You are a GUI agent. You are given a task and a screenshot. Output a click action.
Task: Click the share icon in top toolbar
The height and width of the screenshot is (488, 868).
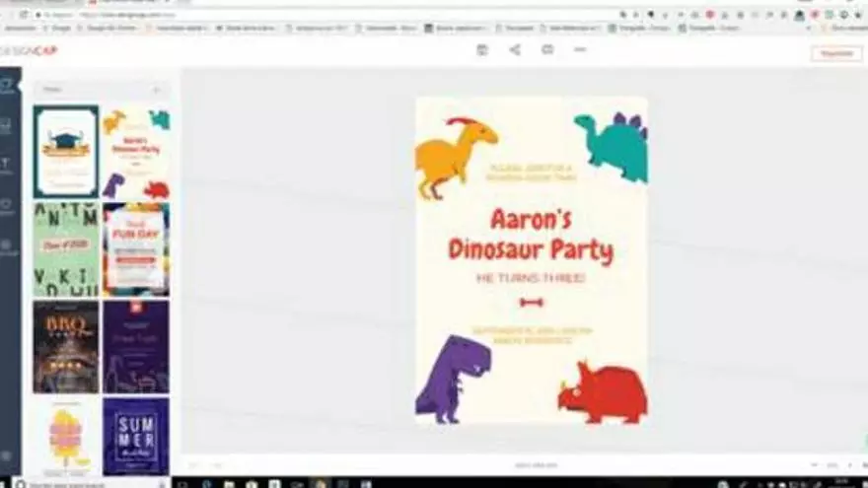coord(515,50)
